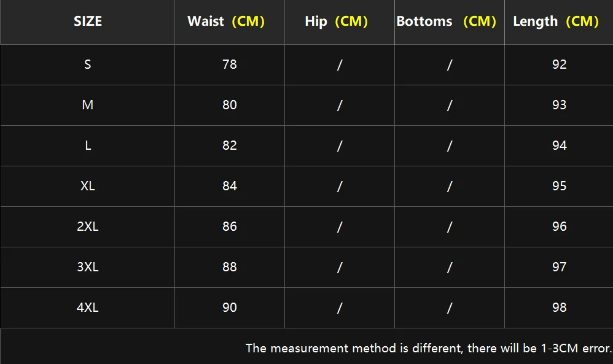Image resolution: width=613 pixels, height=364 pixels.
Task: Click the Waist (CM) column header
Action: 226,21
